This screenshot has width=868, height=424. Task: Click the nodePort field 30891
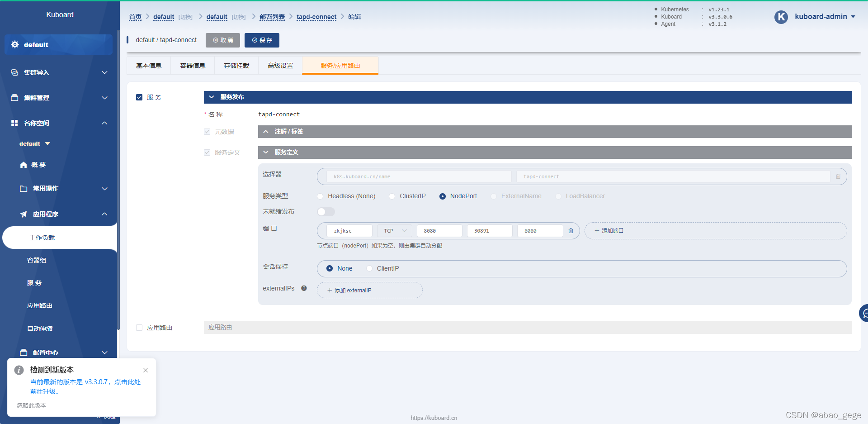point(490,231)
